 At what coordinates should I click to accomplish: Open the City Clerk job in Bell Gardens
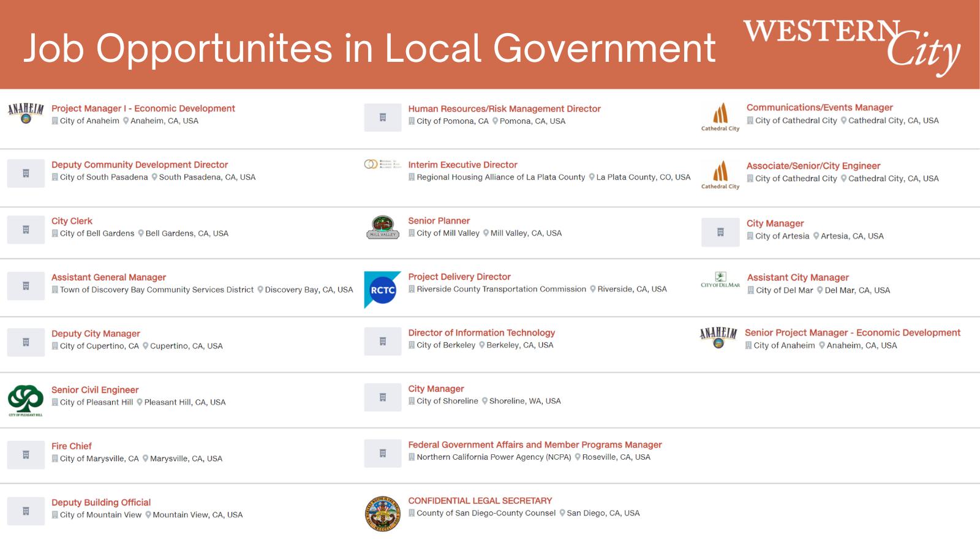72,221
